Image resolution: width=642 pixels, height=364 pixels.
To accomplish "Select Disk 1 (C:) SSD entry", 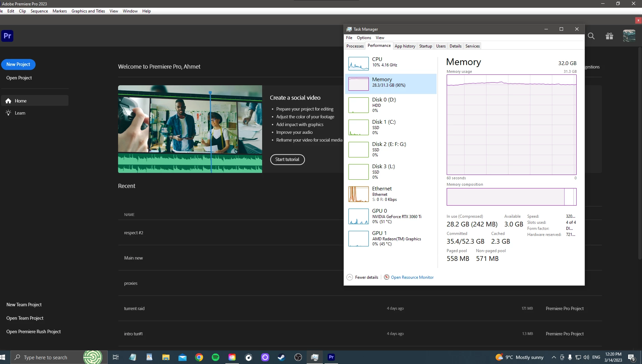I will coord(391,127).
